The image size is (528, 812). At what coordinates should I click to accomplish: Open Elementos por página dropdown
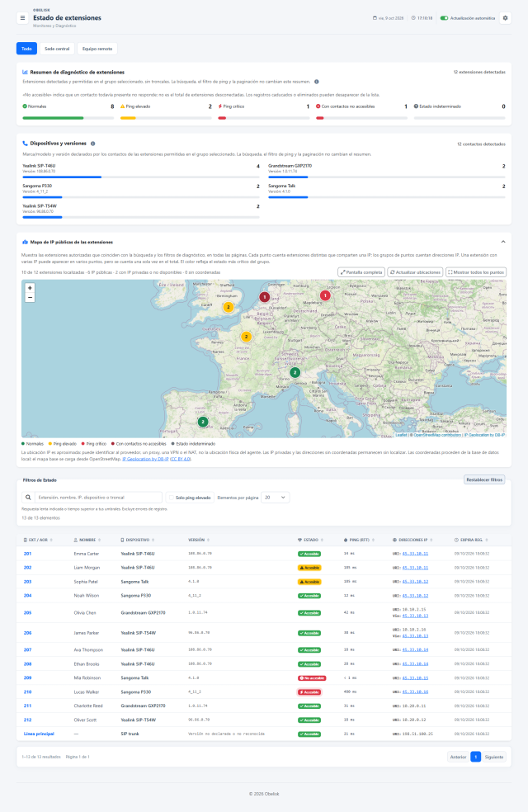(275, 498)
